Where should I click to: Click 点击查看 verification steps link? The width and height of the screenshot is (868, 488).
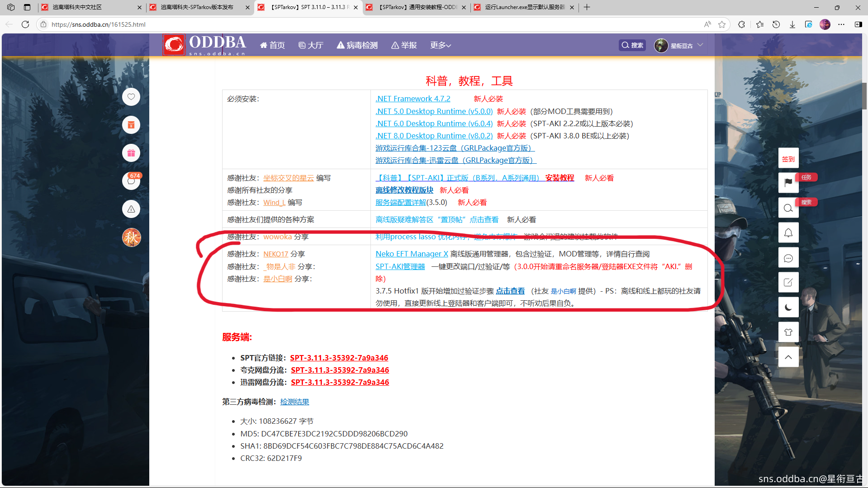[x=510, y=291]
